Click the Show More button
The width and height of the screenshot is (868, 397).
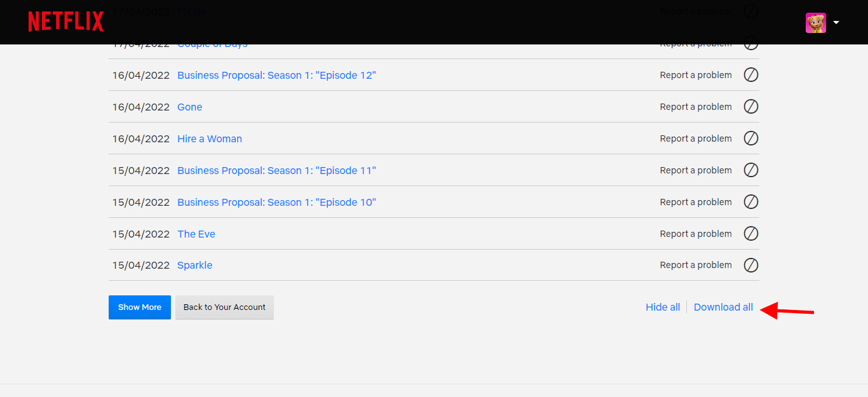pos(140,307)
